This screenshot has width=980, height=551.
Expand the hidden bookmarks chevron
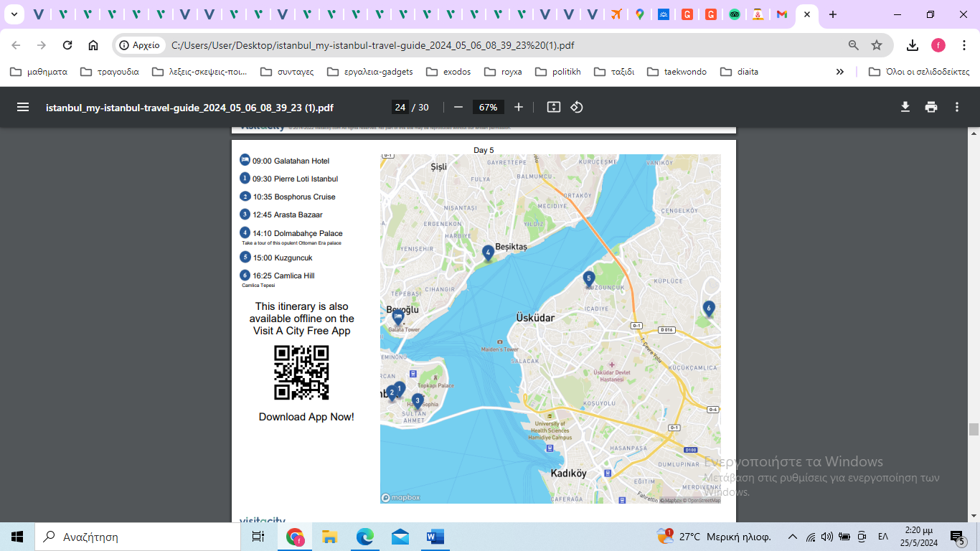(x=840, y=72)
